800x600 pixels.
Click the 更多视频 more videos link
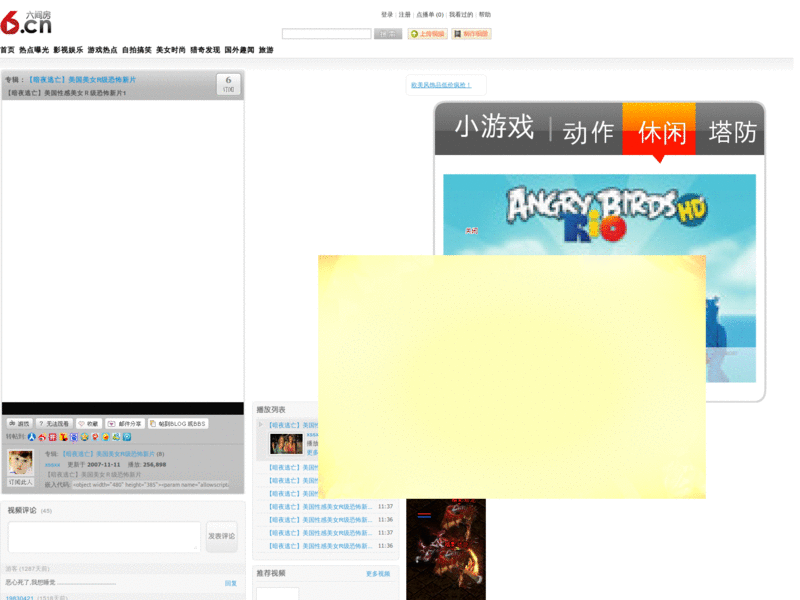(x=378, y=574)
